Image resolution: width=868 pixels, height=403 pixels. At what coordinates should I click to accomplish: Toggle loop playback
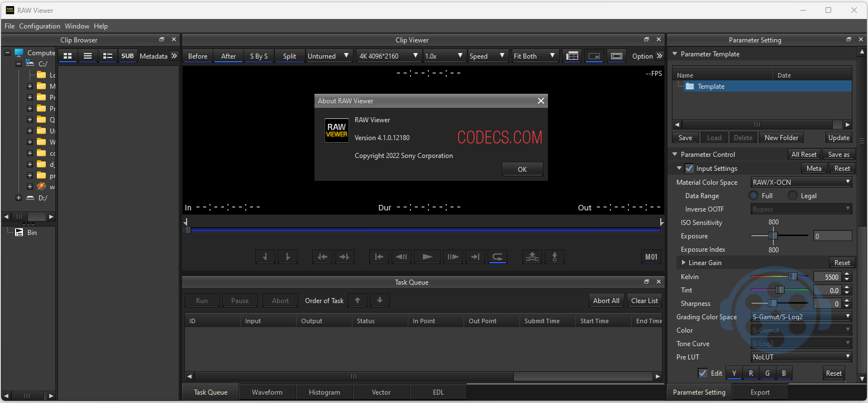coord(497,257)
